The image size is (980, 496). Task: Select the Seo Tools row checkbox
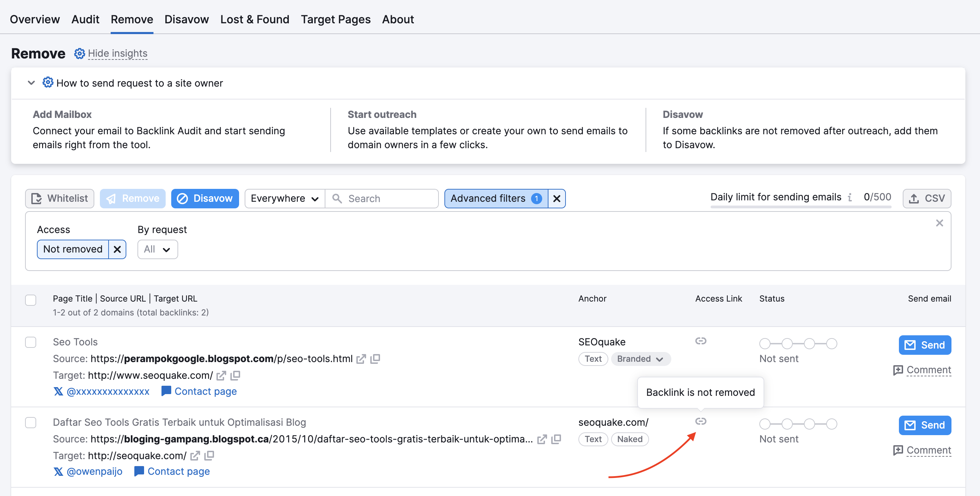(30, 342)
